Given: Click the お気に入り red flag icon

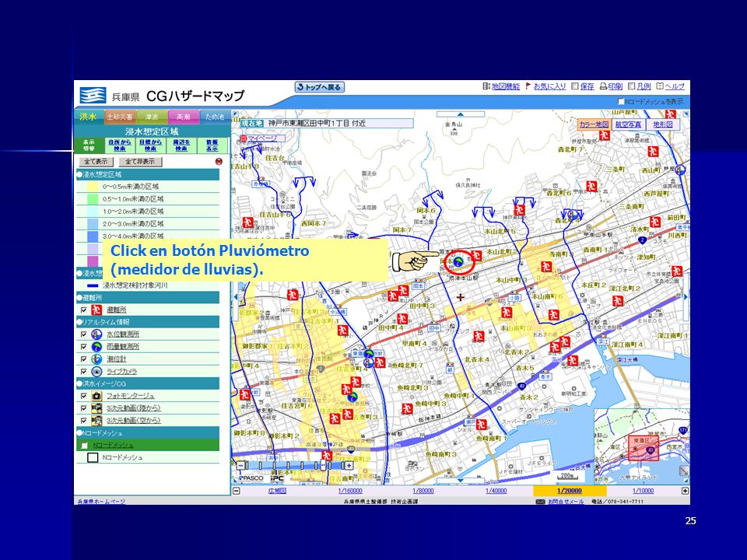Looking at the screenshot, I should pos(528,86).
